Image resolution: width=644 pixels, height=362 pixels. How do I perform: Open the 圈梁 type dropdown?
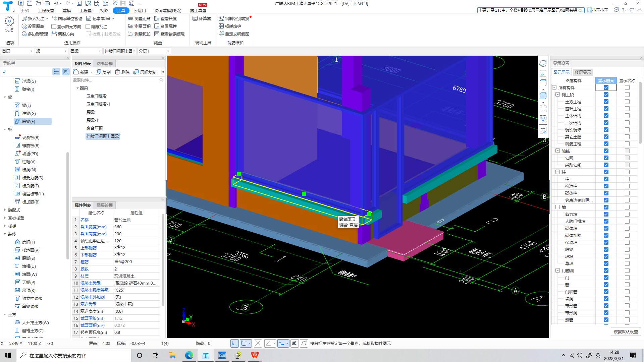[86, 51]
